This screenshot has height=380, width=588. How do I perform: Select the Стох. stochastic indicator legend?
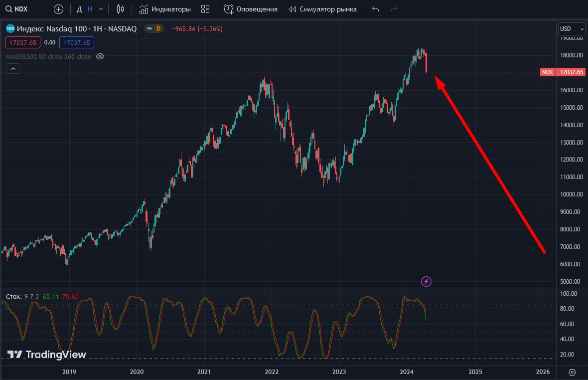tap(14, 296)
